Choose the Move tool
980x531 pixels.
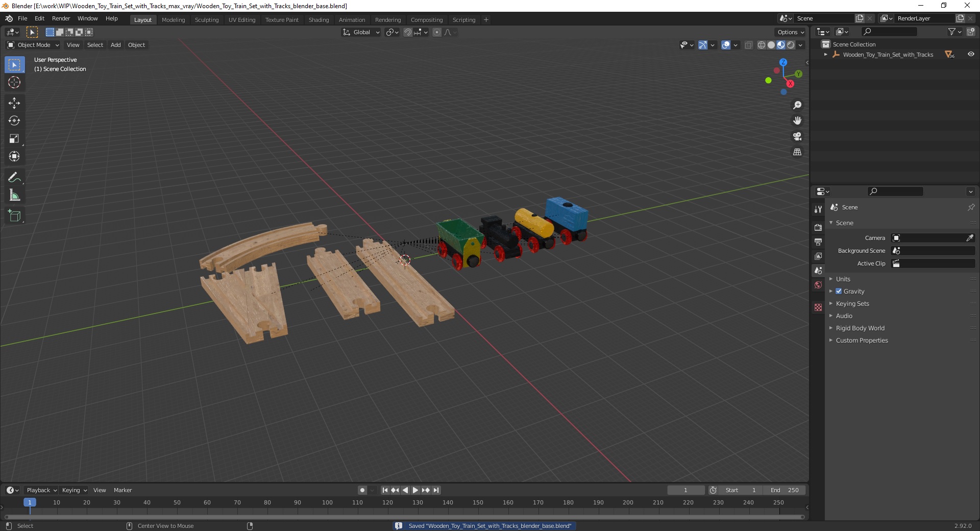pos(14,103)
